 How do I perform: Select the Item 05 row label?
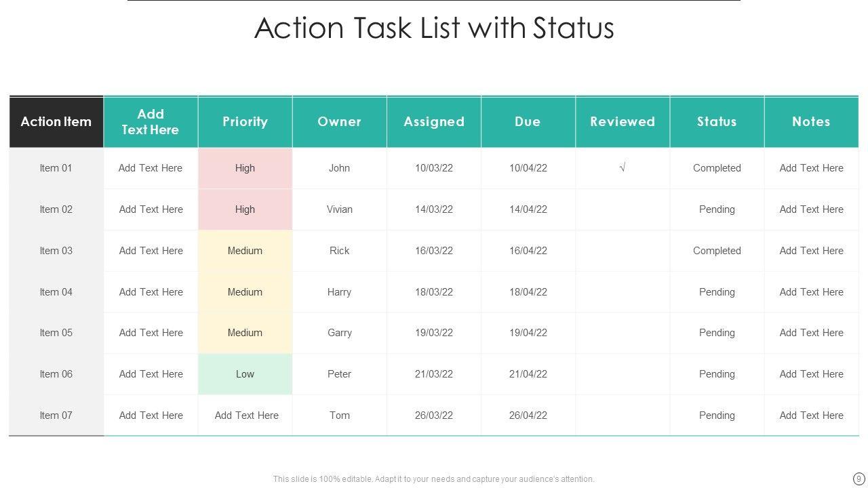(x=56, y=333)
